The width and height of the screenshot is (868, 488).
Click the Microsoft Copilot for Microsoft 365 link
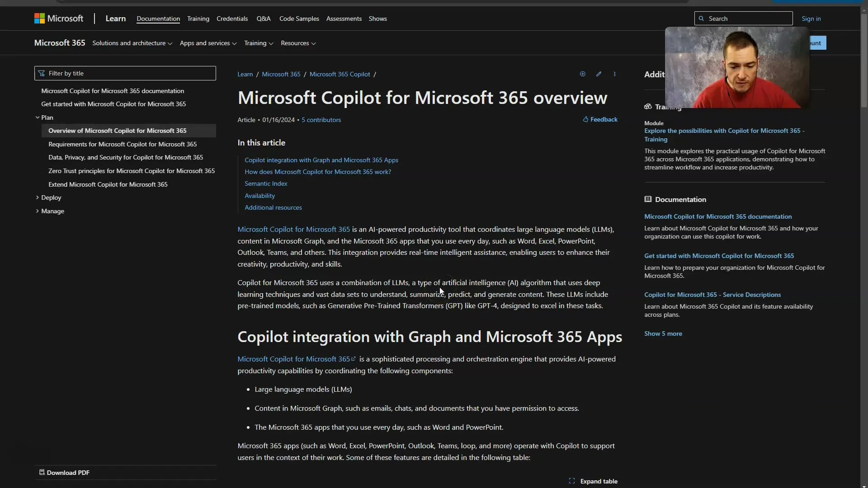pyautogui.click(x=294, y=229)
